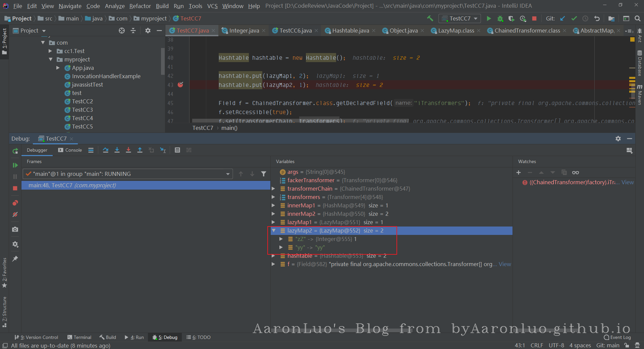Resume program in debug sidebar

tap(15, 165)
